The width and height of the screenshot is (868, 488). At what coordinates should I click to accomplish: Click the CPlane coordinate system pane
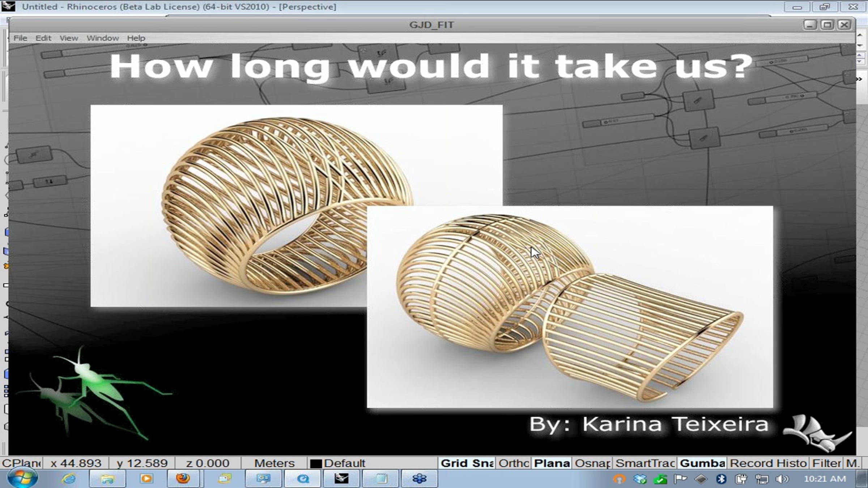(x=21, y=463)
